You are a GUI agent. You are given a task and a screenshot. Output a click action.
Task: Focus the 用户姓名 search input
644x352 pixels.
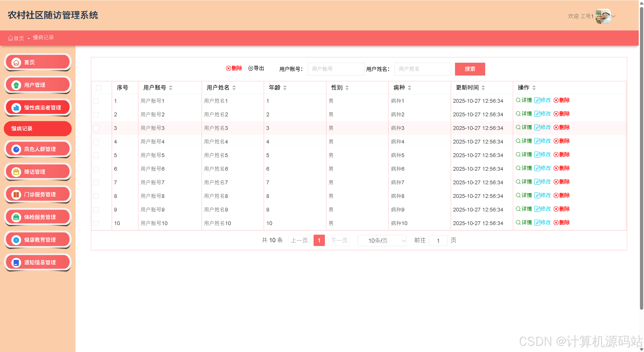(423, 69)
